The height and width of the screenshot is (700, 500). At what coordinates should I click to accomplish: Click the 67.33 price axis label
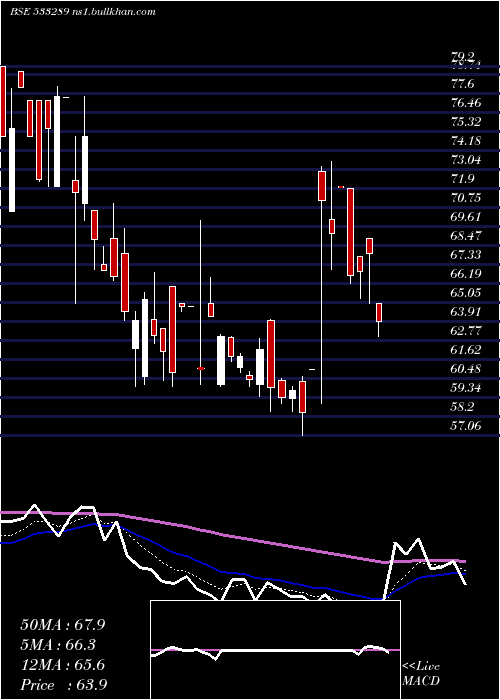(466, 254)
